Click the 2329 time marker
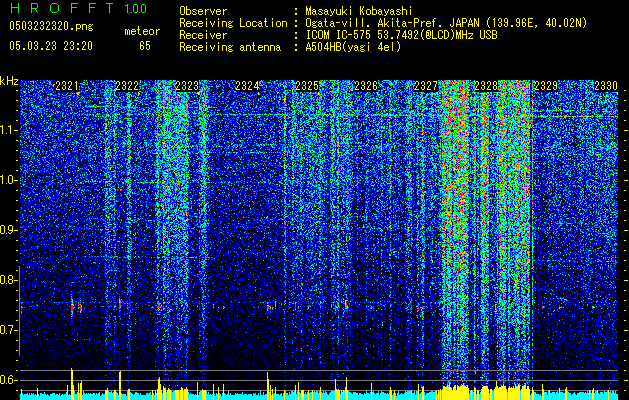 (546, 86)
